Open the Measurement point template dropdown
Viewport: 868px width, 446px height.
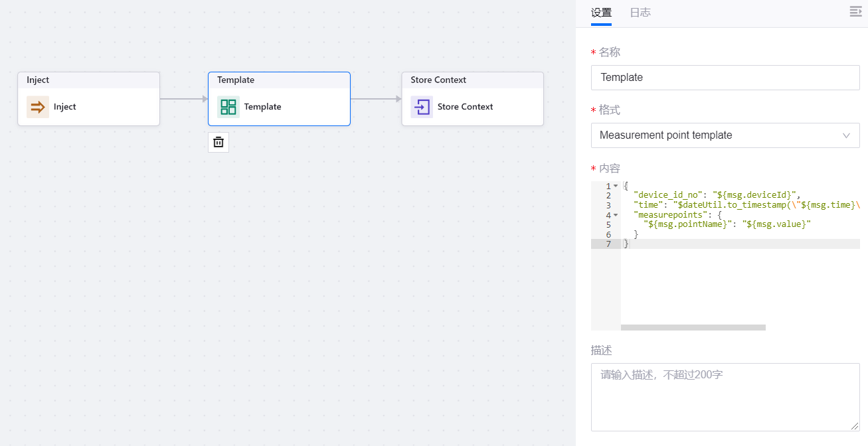pos(717,135)
